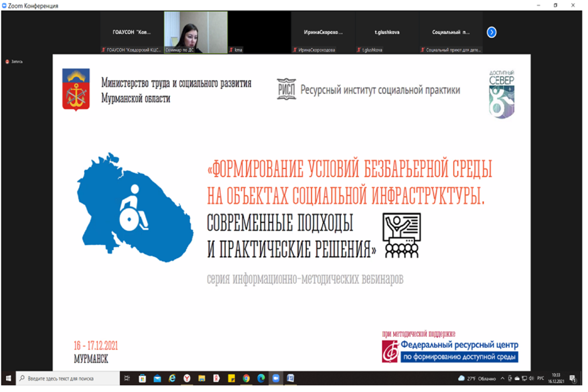Viewport: 588px width, 392px height.
Task: Select the Социальный п... participant tile
Action: point(450,32)
